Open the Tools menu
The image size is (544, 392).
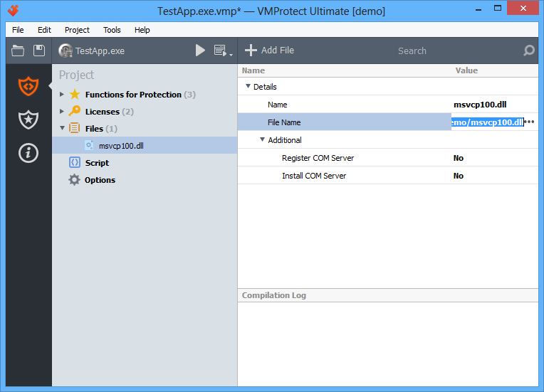112,30
